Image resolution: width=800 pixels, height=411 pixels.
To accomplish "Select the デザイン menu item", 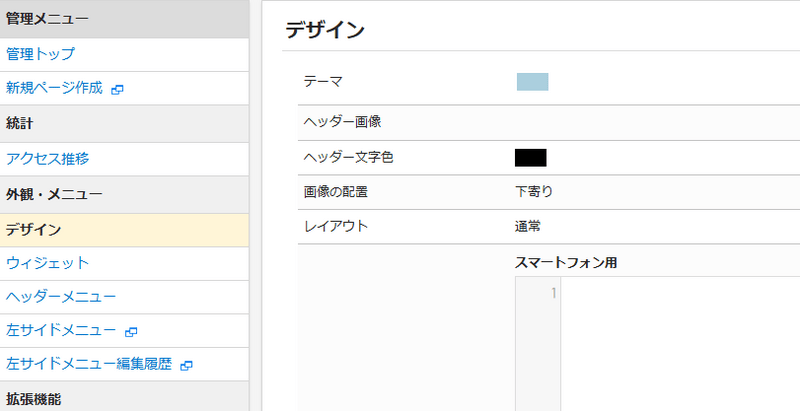I will coord(124,230).
